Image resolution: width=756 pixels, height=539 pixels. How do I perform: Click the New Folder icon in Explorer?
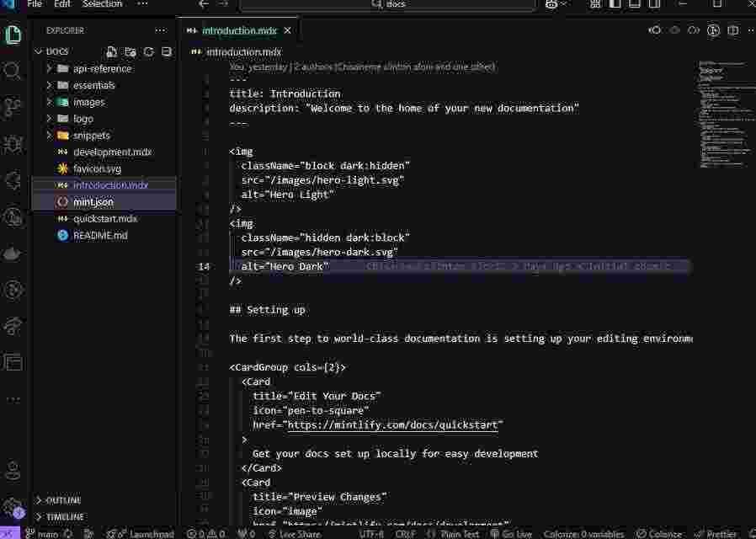coord(130,52)
